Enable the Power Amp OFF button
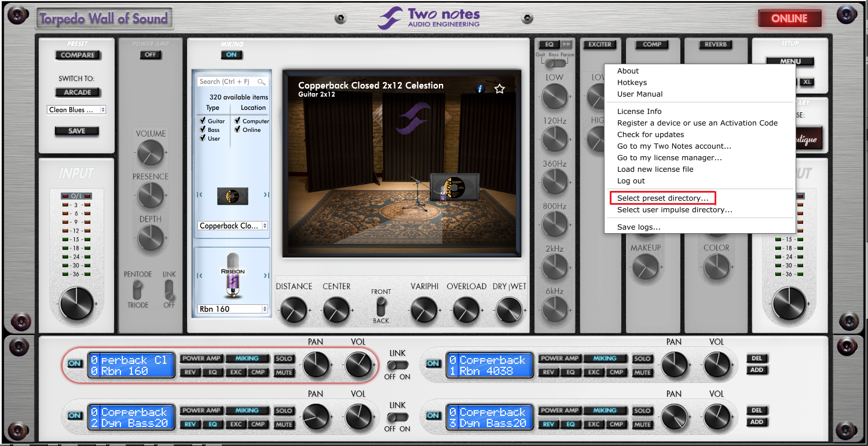The height and width of the screenshot is (446, 868). [x=151, y=55]
